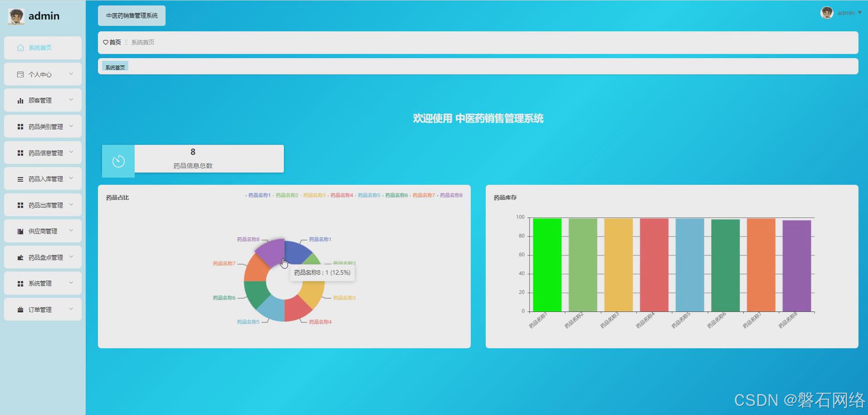Click the red 药品名称4 pie slice

(x=297, y=309)
